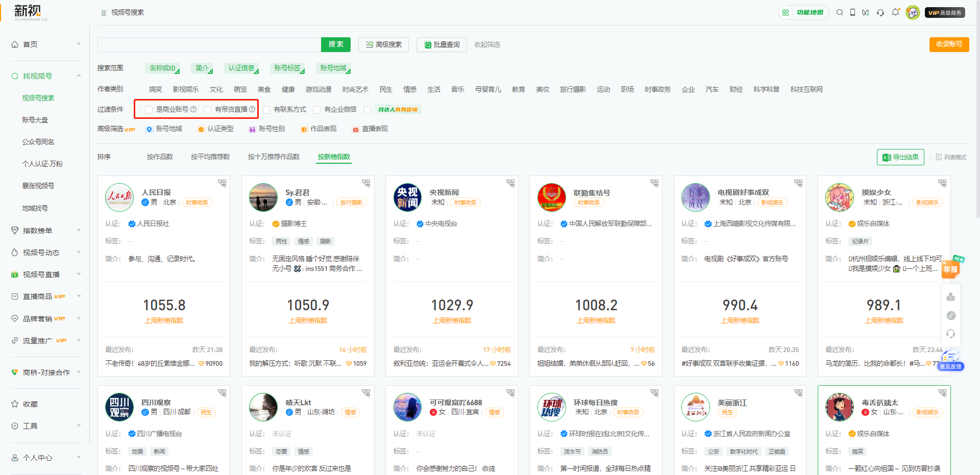Click QR code icon on 央视新闻 card
980x475 pixels.
pos(510,183)
